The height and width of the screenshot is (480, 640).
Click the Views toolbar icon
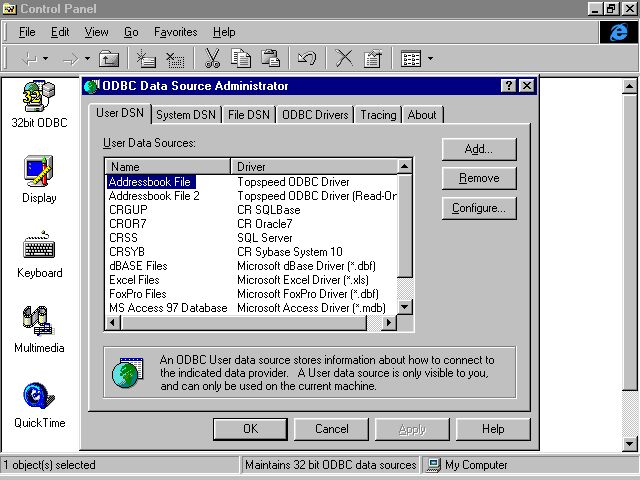(411, 59)
